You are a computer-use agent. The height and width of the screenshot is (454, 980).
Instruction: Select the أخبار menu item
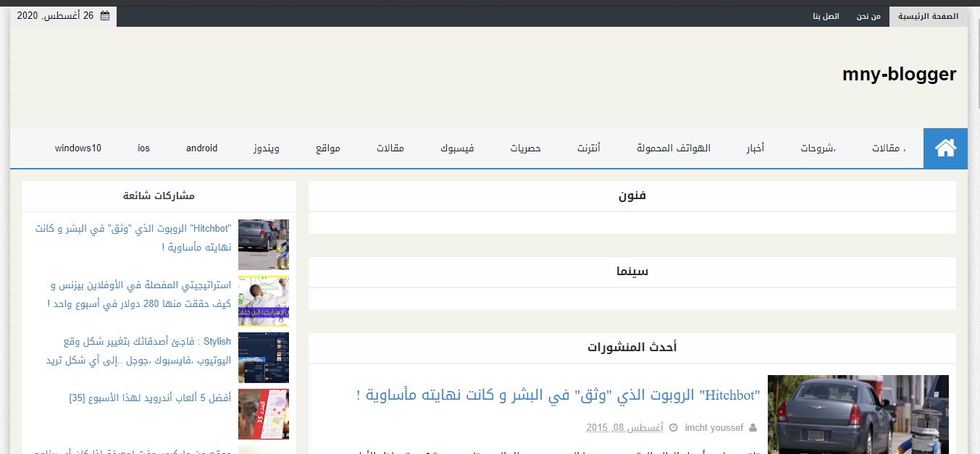click(755, 148)
